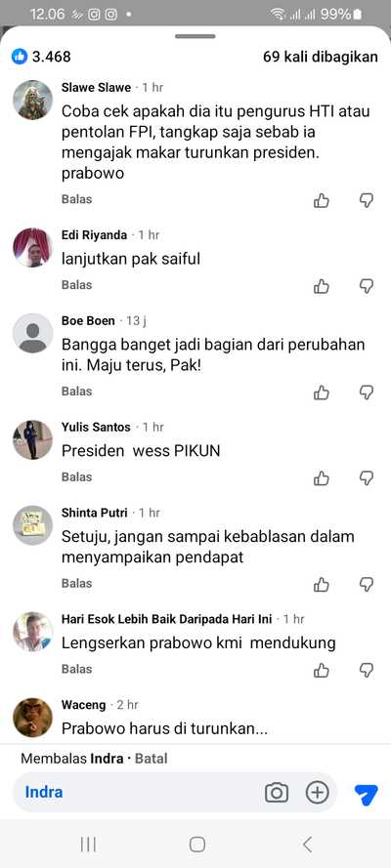Open Boe Boen's default avatar
The height and width of the screenshot is (868, 391).
(32, 333)
